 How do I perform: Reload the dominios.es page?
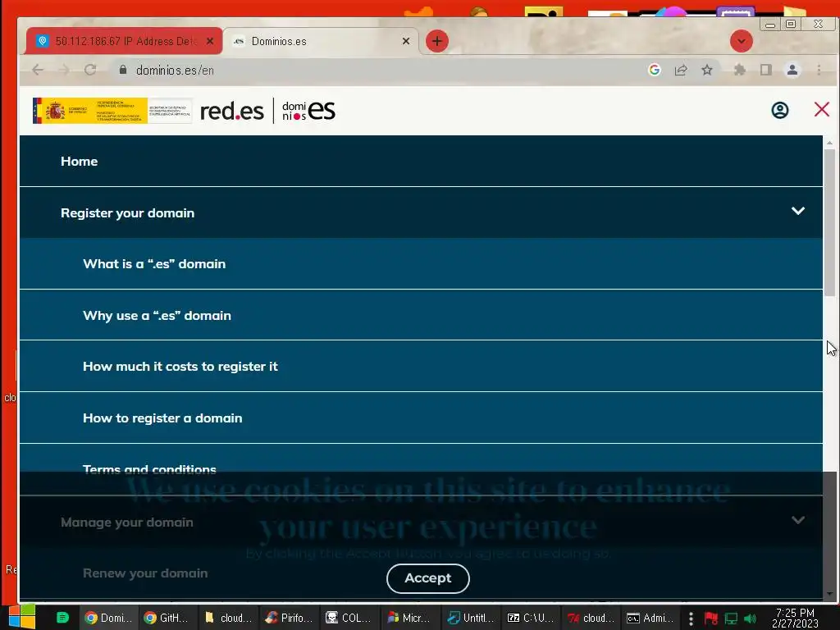tap(90, 70)
